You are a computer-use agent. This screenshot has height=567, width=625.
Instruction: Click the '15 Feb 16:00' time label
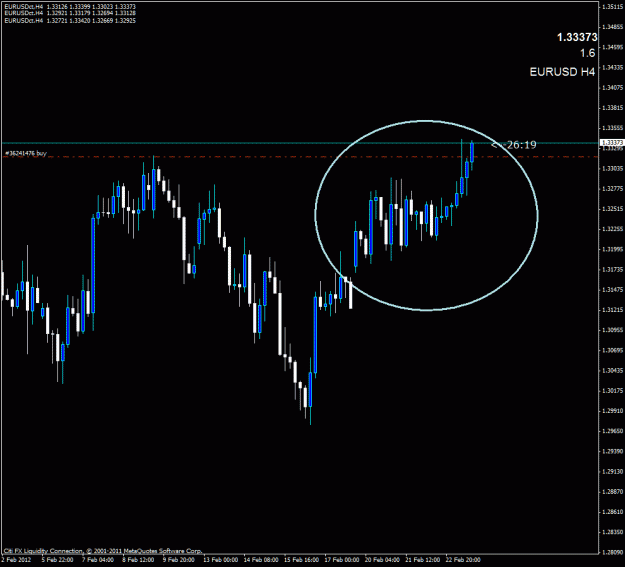coord(301,560)
